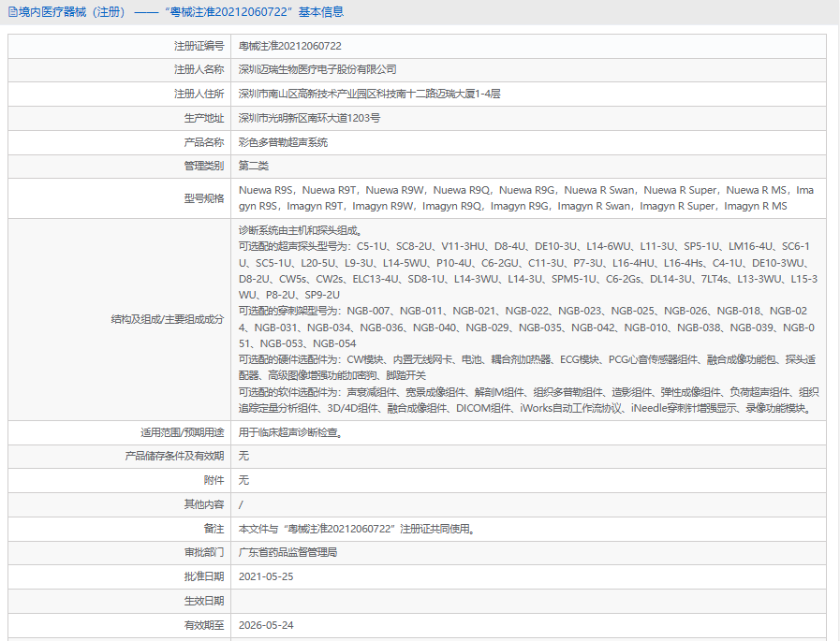Click the document icon beside the page title
840x641 pixels.
(x=13, y=12)
